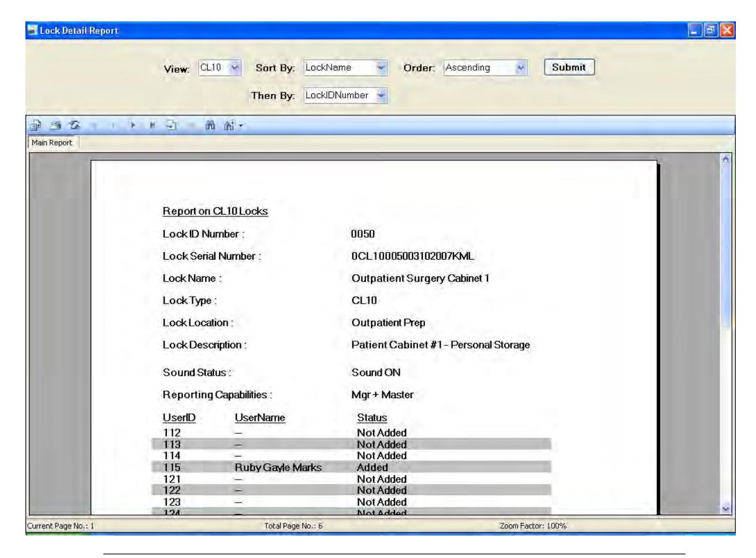Click the Not Added status for user 123

click(382, 502)
